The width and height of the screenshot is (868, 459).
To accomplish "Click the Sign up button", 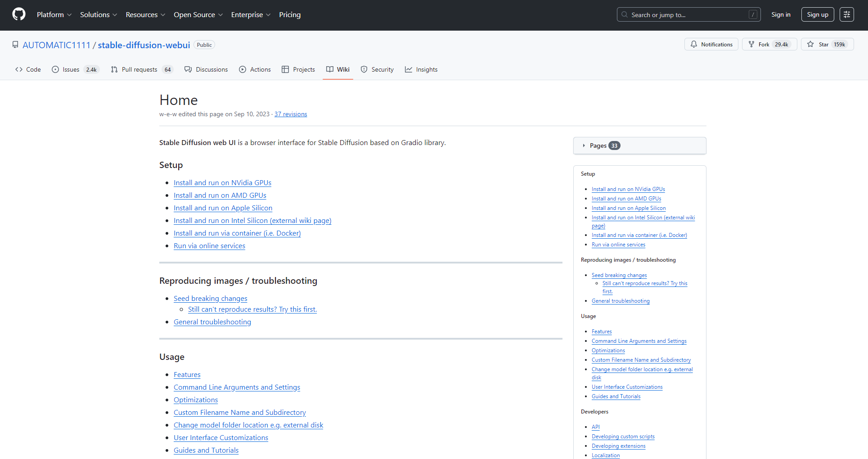I will pos(817,14).
